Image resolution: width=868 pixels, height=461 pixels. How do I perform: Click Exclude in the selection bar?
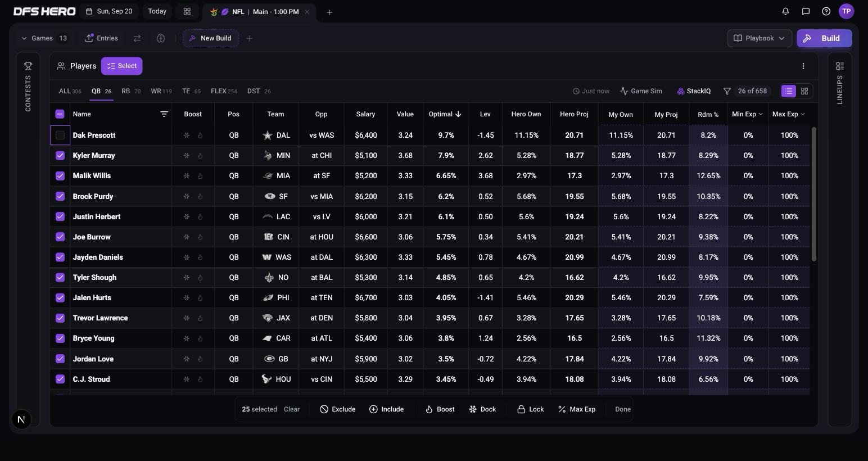pyautogui.click(x=338, y=409)
